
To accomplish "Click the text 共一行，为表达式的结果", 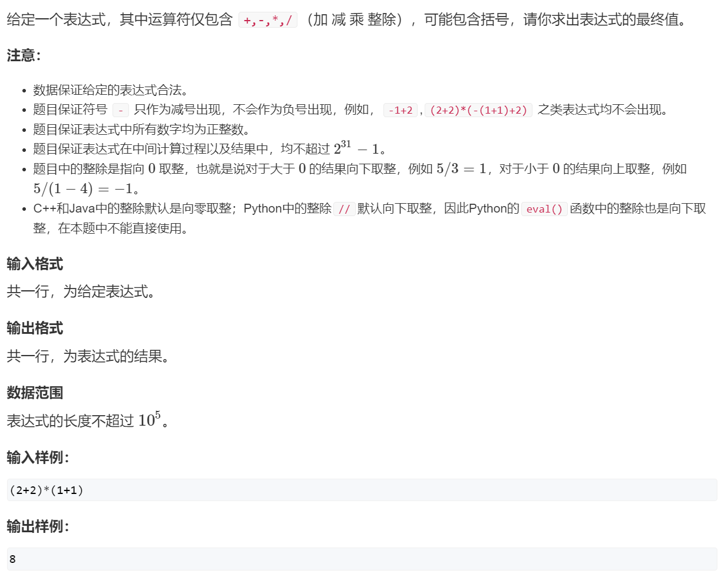I will click(88, 356).
